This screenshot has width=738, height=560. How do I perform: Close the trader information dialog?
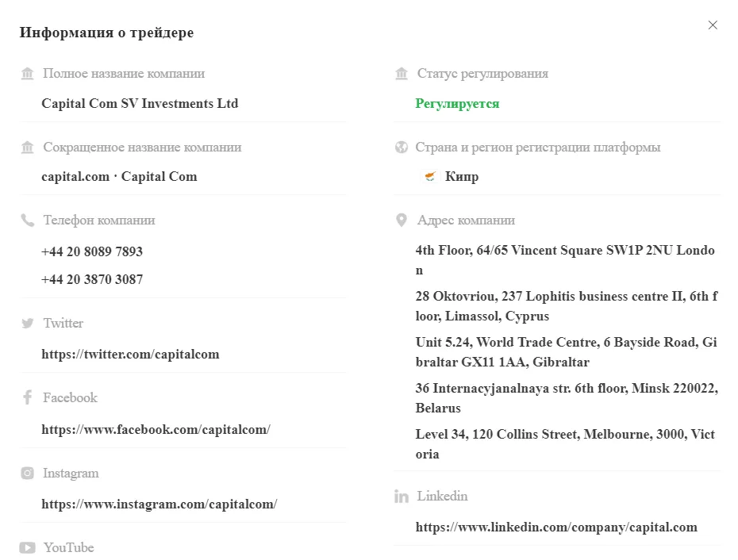click(x=713, y=25)
